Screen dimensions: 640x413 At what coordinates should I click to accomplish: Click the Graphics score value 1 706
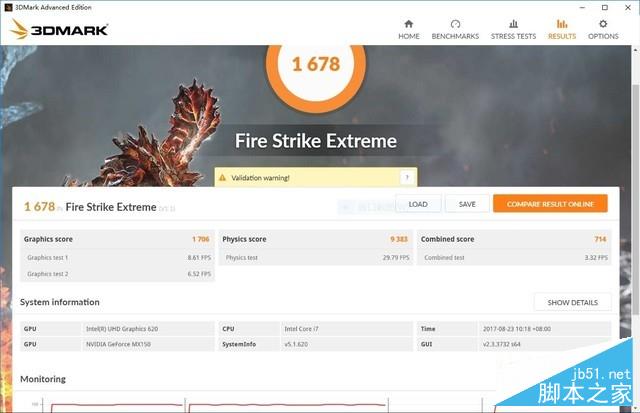click(201, 239)
